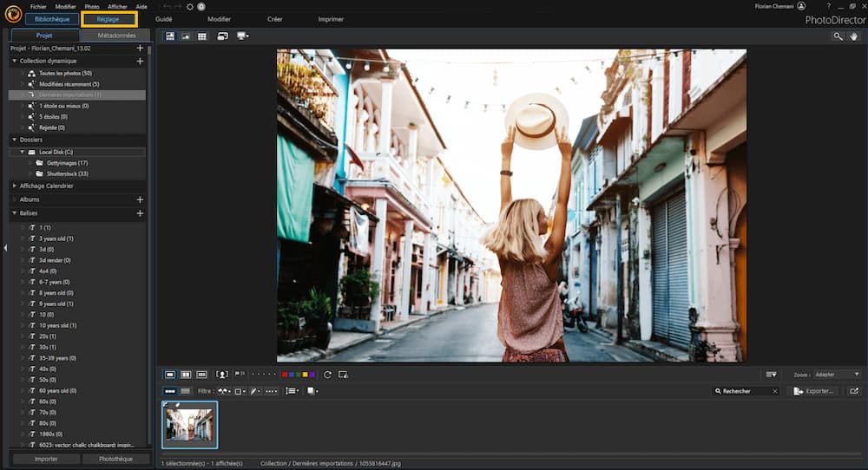Image resolution: width=868 pixels, height=470 pixels.
Task: Click the Photothèque button
Action: pyautogui.click(x=115, y=459)
